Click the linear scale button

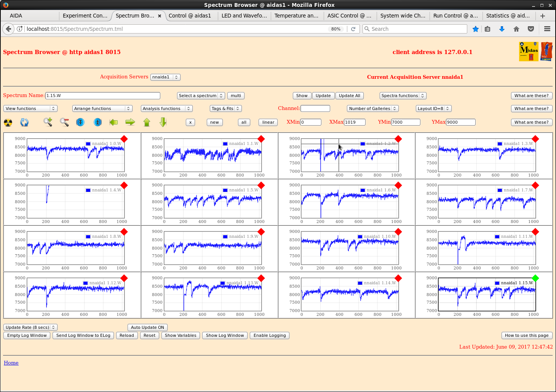point(268,122)
